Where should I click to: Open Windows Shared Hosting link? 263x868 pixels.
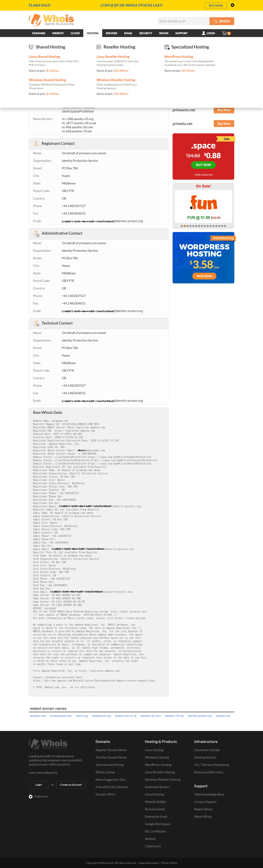pos(47,80)
